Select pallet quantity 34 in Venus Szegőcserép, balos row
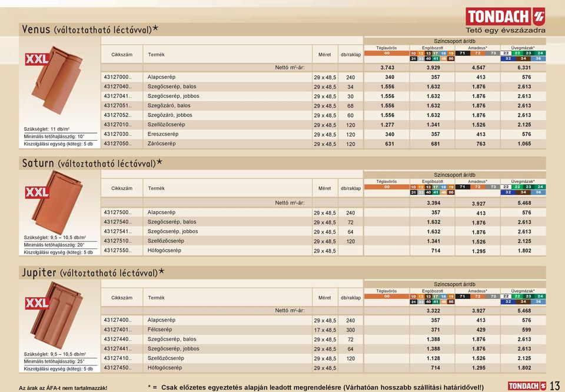This screenshot has width=565, height=392. tap(351, 87)
